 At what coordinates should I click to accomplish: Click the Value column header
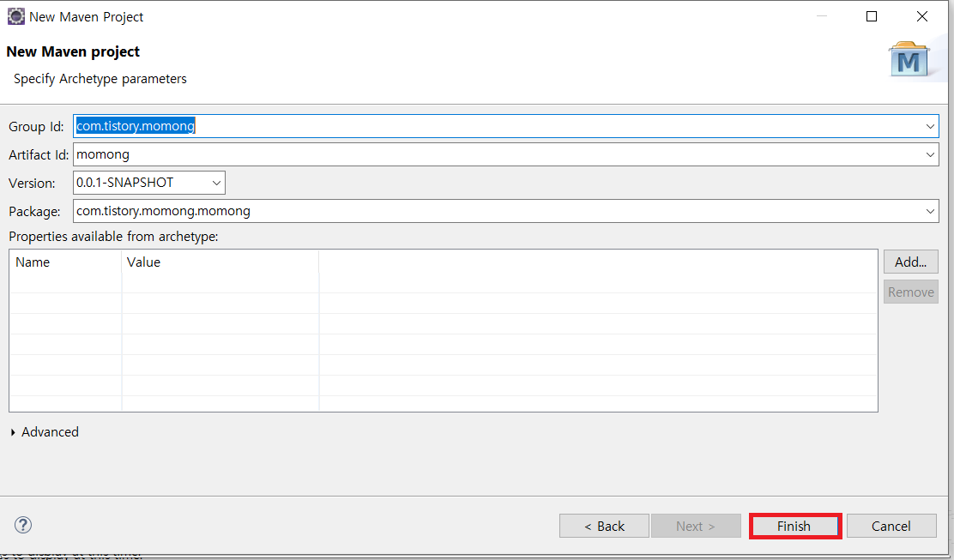[x=220, y=262]
